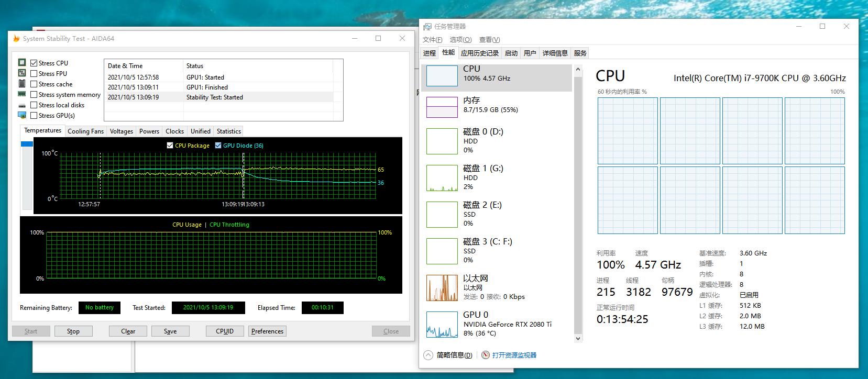Click the drive icon beside Stress local disks
This screenshot has height=379, width=868.
click(22, 105)
